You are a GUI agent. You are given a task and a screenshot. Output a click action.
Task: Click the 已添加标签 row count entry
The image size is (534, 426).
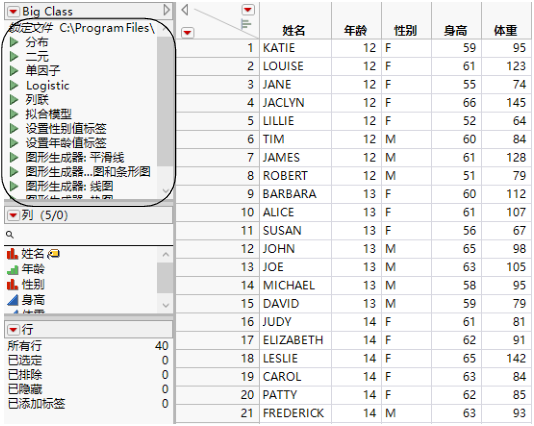88,404
